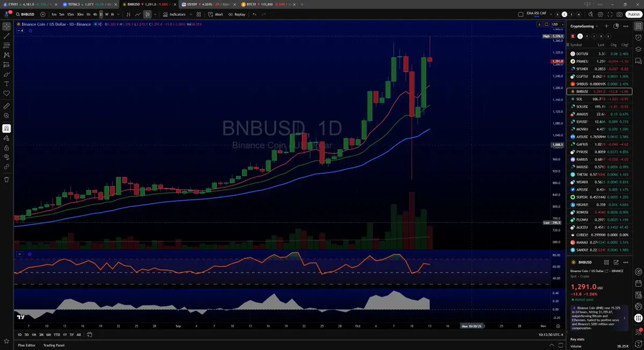644x350 pixels.
Task: Open watchlist more options ellipsis
Action: point(625,26)
